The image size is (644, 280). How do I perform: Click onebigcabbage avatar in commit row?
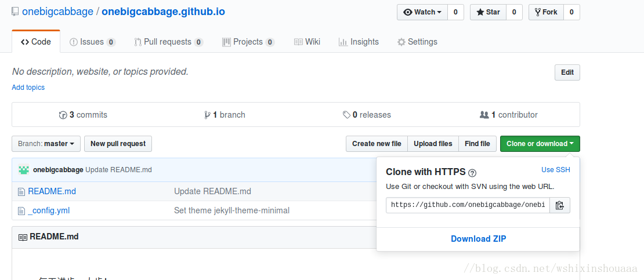pyautogui.click(x=24, y=169)
